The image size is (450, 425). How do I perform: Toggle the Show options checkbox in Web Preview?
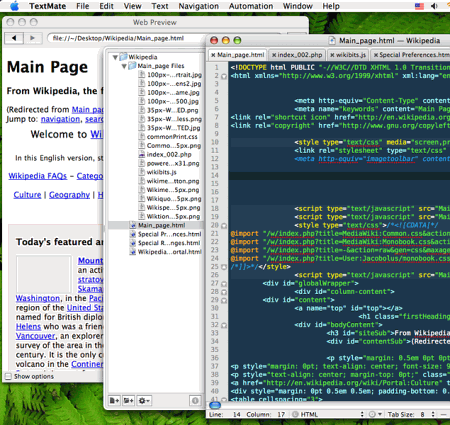[x=8, y=376]
